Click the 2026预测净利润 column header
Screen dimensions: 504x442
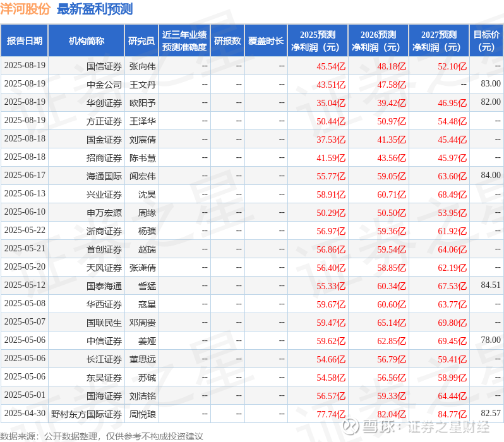point(378,41)
